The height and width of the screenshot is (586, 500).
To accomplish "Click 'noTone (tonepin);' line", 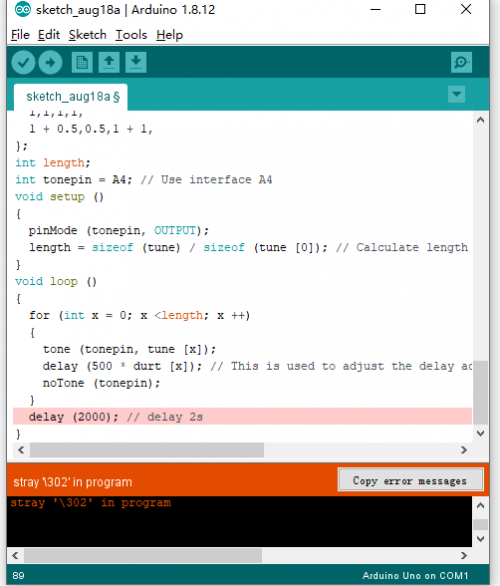I will (101, 383).
